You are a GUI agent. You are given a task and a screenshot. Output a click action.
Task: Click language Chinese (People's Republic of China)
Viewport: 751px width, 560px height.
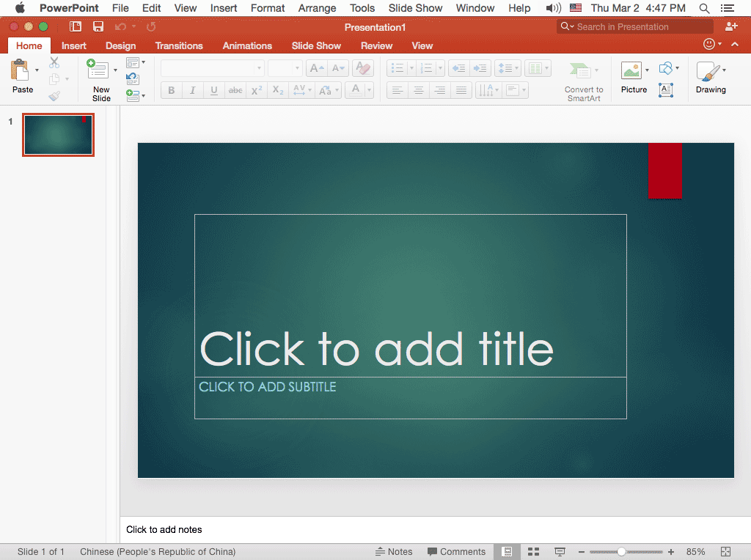click(x=158, y=551)
